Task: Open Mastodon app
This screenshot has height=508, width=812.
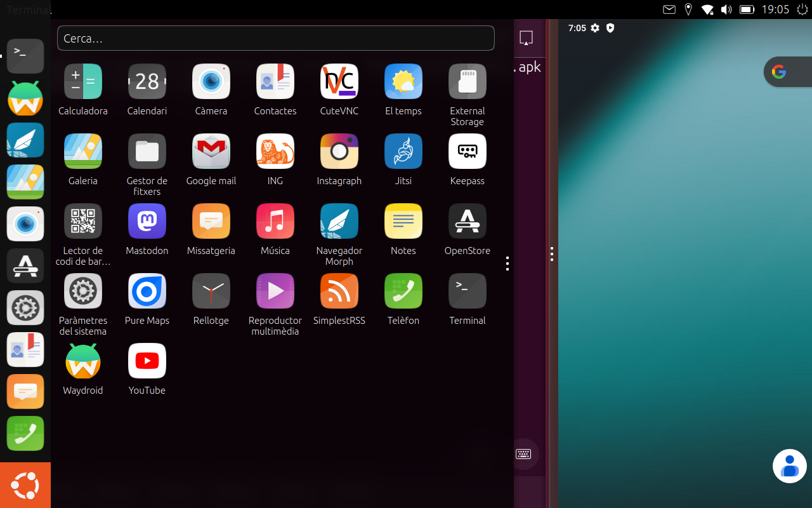Action: coord(147,221)
